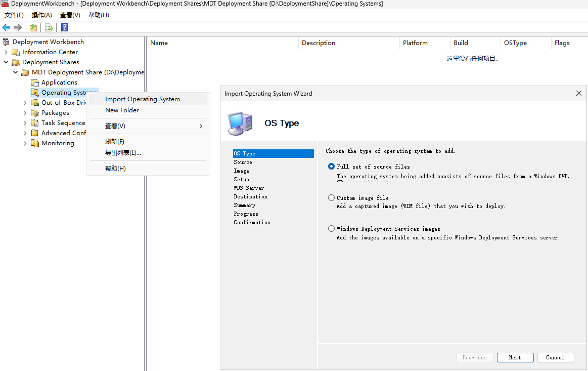Expand the Out-of-Box Drivers node
The image size is (588, 371).
coord(25,102)
